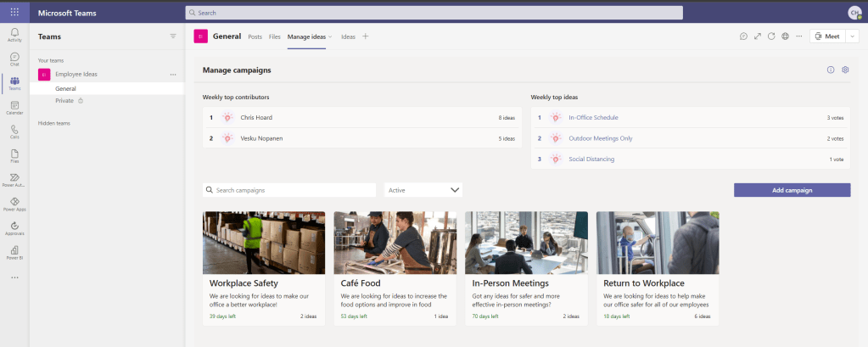Open the app launcher waffle icon
The height and width of the screenshot is (347, 868).
pos(14,12)
